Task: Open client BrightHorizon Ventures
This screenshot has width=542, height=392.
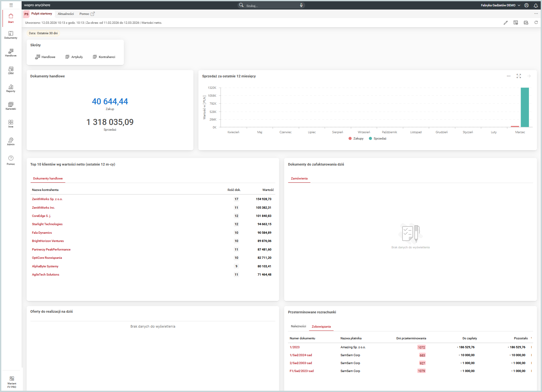Action: click(48, 241)
